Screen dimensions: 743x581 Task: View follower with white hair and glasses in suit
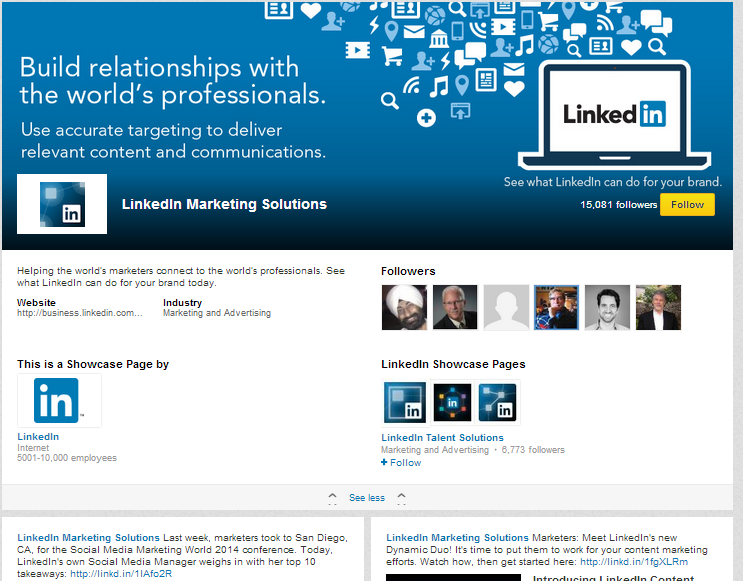click(x=455, y=307)
